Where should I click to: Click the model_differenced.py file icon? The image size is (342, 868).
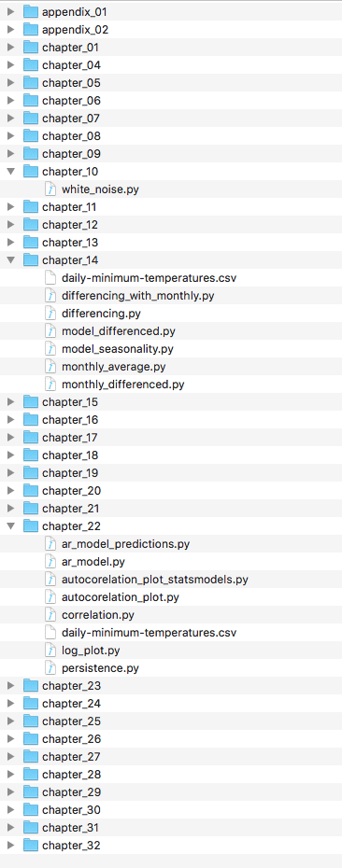point(50,330)
